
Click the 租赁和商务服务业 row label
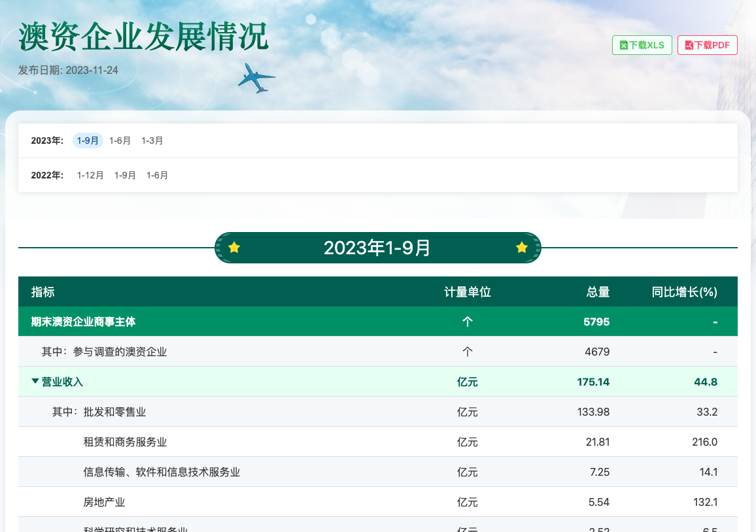coord(125,442)
